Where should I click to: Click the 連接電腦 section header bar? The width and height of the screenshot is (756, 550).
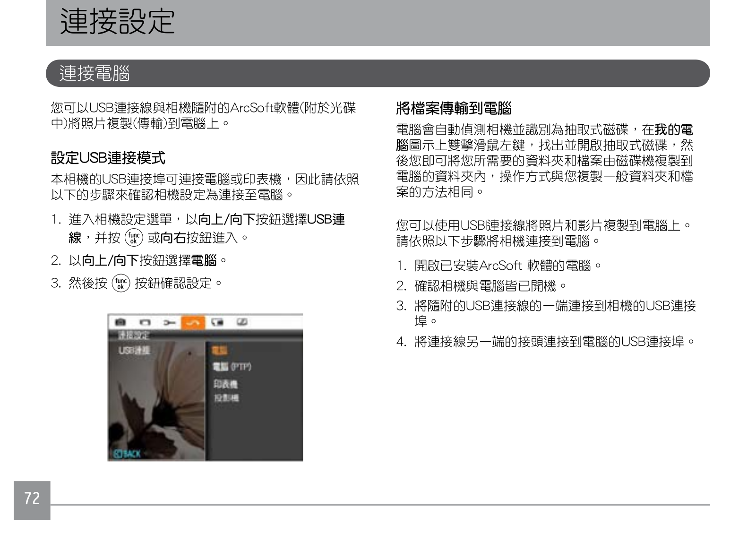[x=378, y=73]
